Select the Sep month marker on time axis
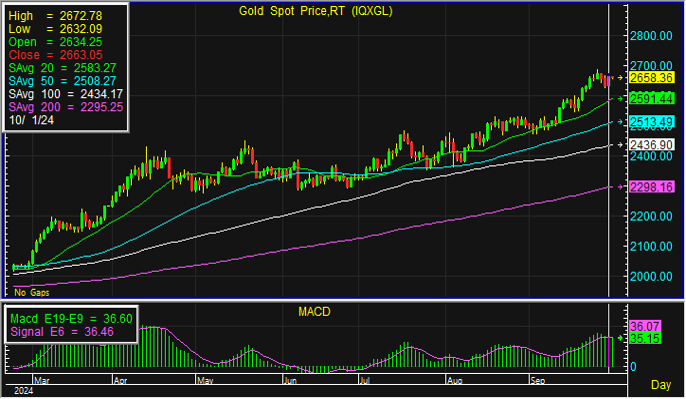Viewport: 686px width, 399px height. (x=538, y=380)
